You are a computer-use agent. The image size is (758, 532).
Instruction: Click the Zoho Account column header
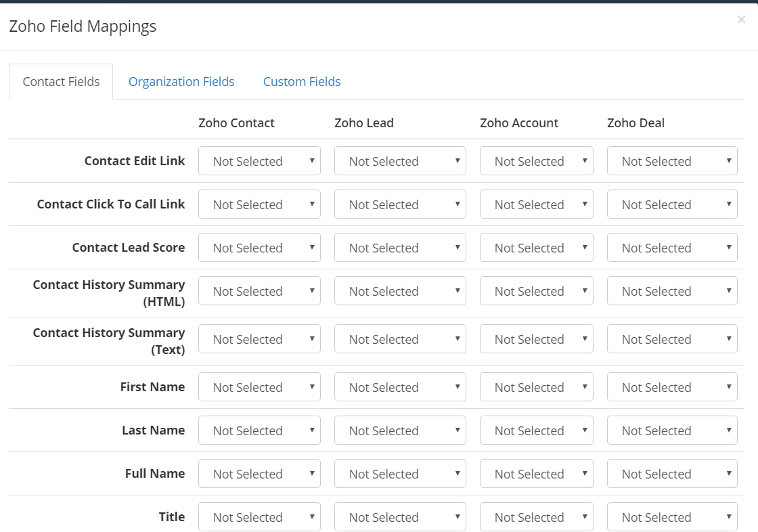[x=519, y=123]
